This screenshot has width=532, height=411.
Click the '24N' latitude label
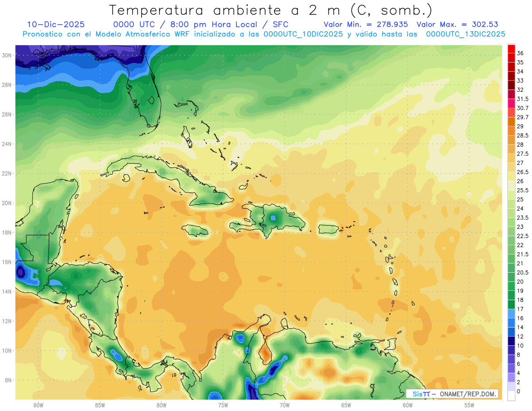[x=7, y=144]
